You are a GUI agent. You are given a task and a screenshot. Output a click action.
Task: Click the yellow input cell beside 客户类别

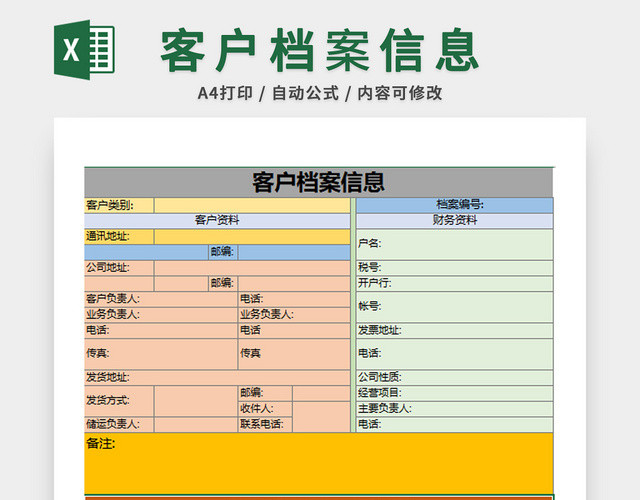[x=252, y=205]
